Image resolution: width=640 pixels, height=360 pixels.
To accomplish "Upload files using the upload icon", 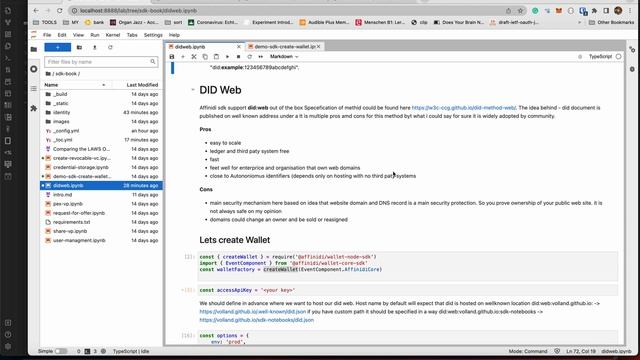I will pos(95,47).
